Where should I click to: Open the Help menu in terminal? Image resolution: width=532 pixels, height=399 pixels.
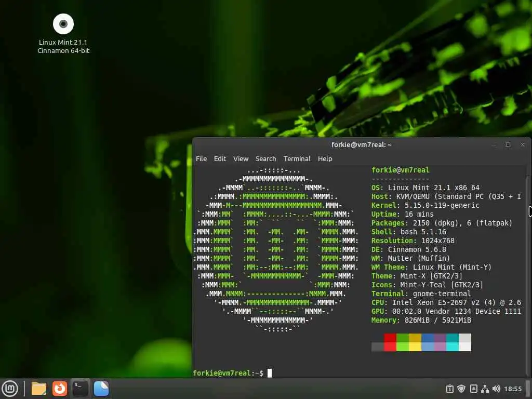pyautogui.click(x=325, y=159)
